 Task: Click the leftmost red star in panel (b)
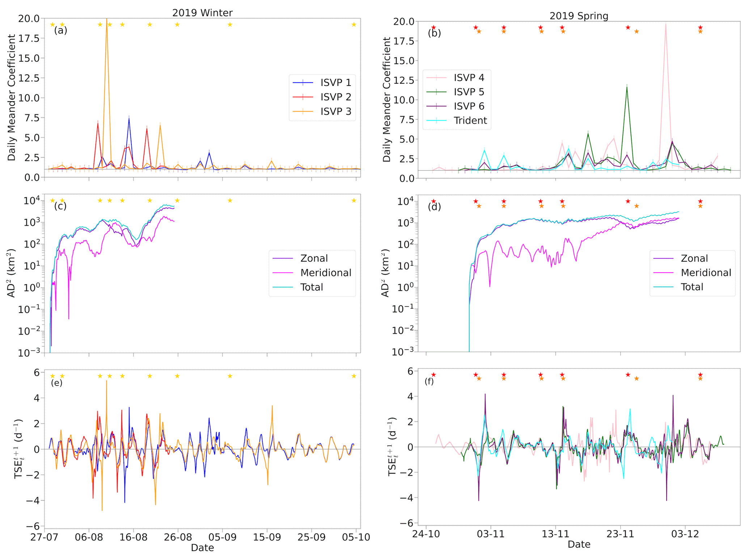click(434, 28)
